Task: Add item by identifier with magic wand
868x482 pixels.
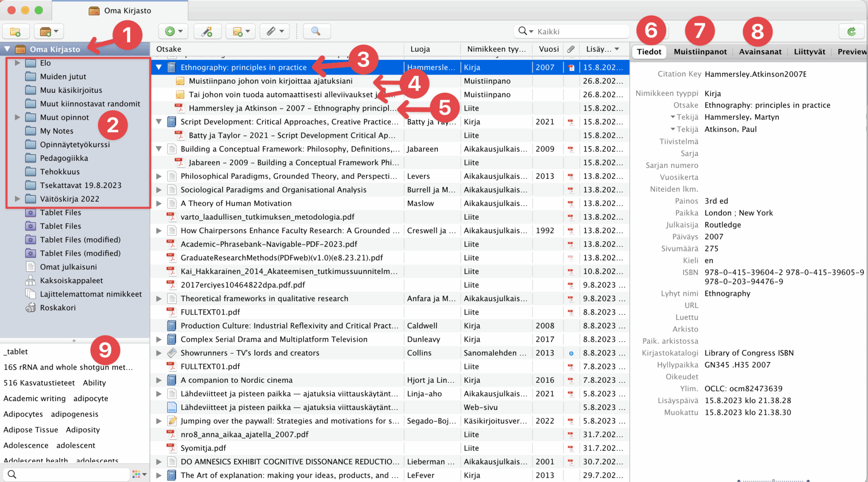Action: coord(207,31)
